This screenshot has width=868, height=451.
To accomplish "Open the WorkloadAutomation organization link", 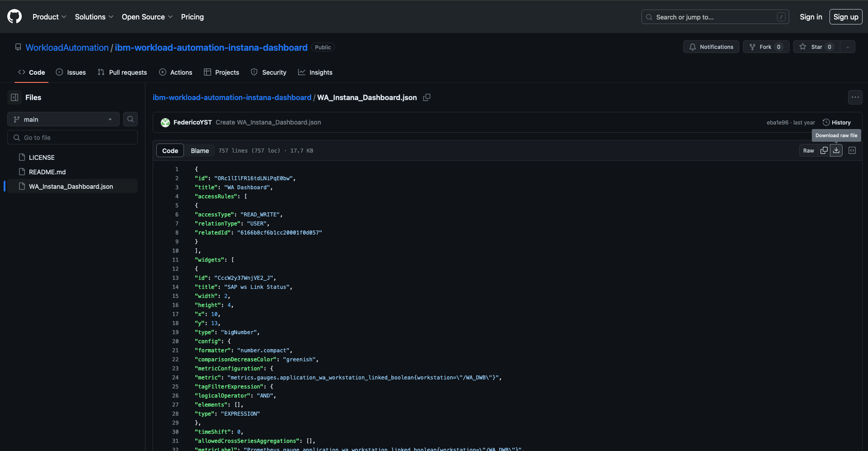I will pos(67,48).
